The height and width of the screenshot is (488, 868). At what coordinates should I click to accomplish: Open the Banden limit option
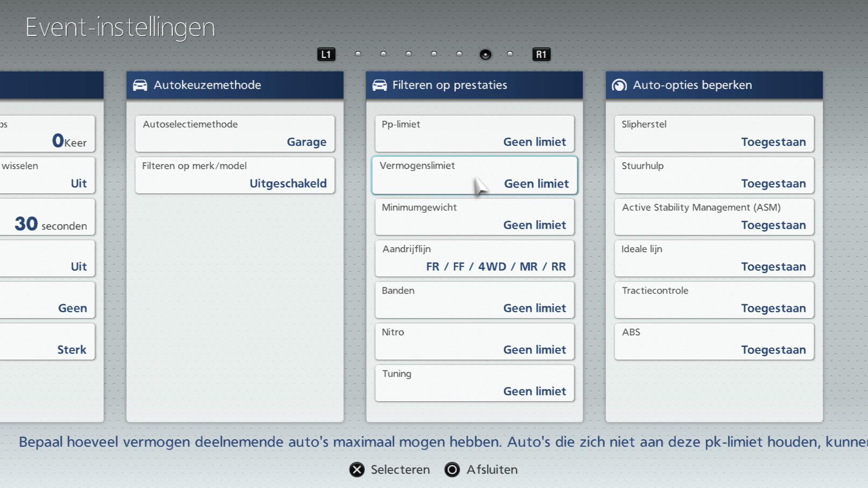pos(474,300)
